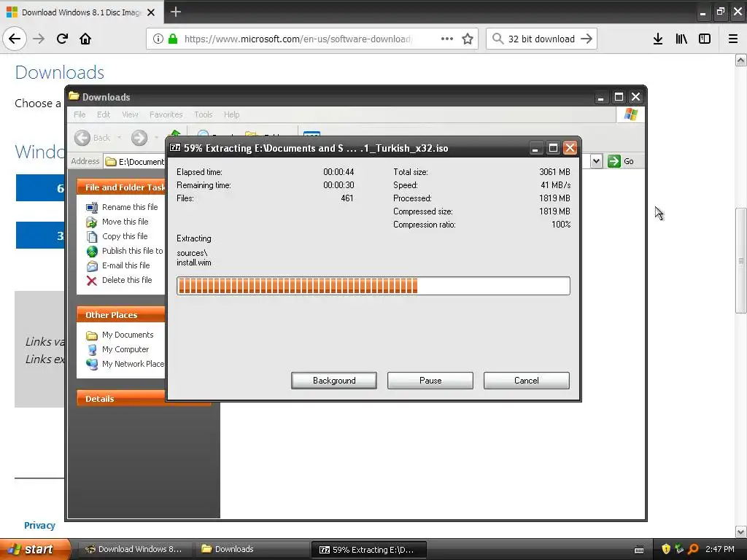Click the Privacy link on webpage

[39, 525]
